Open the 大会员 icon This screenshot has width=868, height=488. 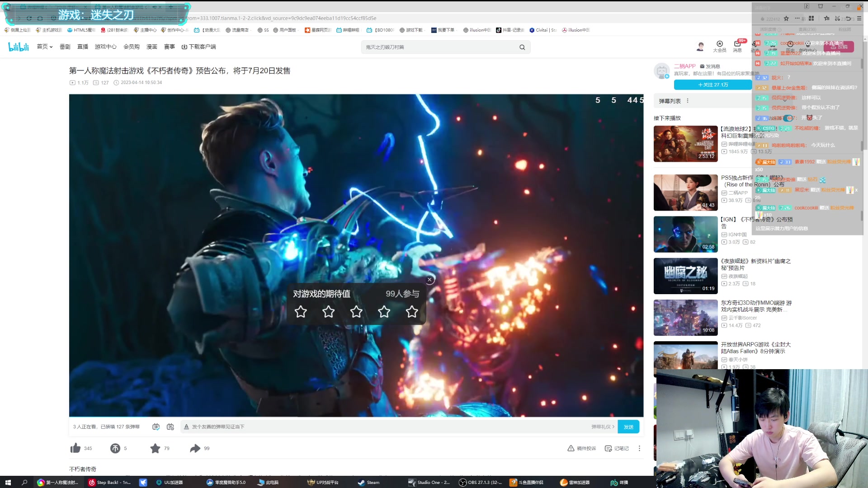[720, 46]
